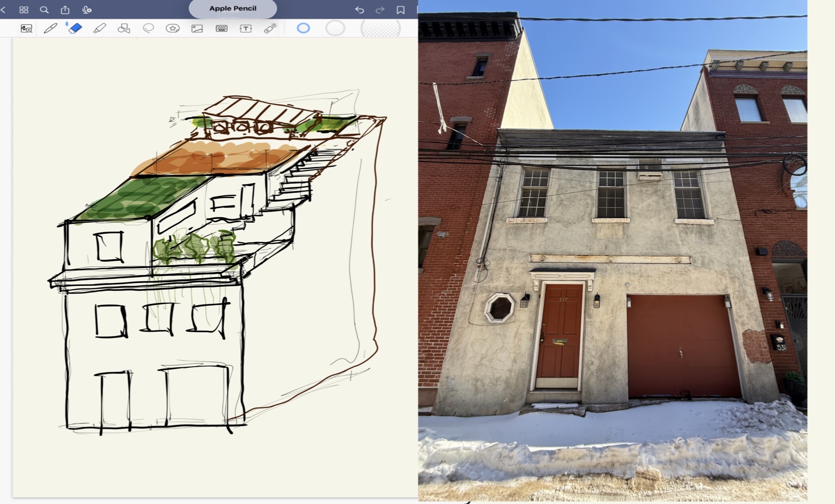Open the page thumbnails grid view
Screen dimensions: 835x504
click(24, 9)
